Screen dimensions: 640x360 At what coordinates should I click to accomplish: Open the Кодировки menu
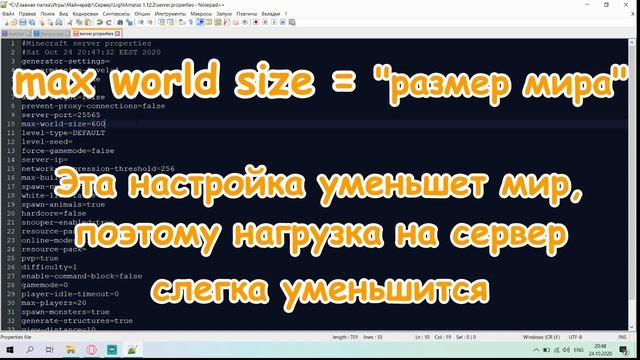[x=85, y=13]
